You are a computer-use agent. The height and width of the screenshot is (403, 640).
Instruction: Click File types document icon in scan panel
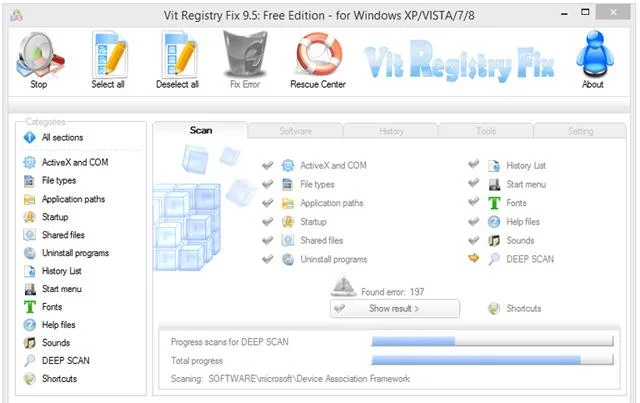point(288,184)
